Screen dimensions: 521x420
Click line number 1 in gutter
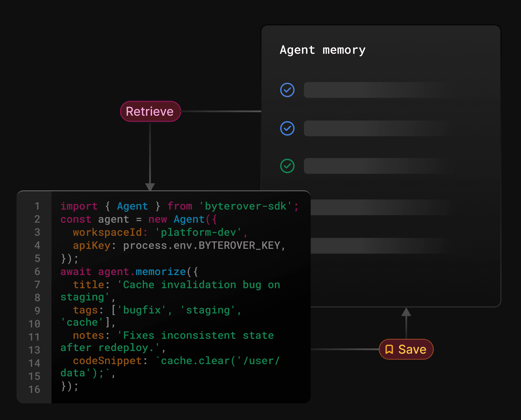37,206
